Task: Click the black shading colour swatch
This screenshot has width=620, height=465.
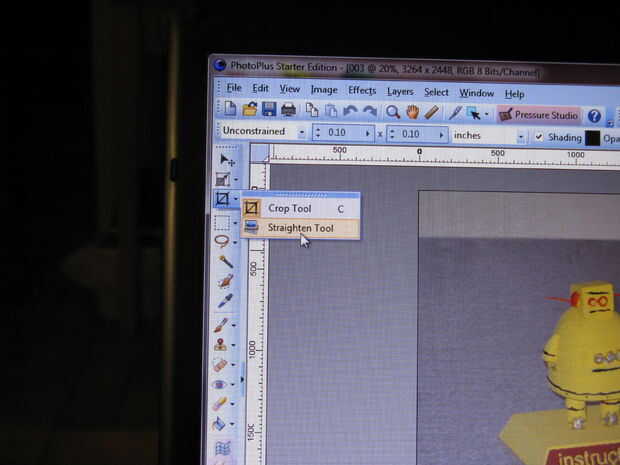Action: pyautogui.click(x=592, y=138)
